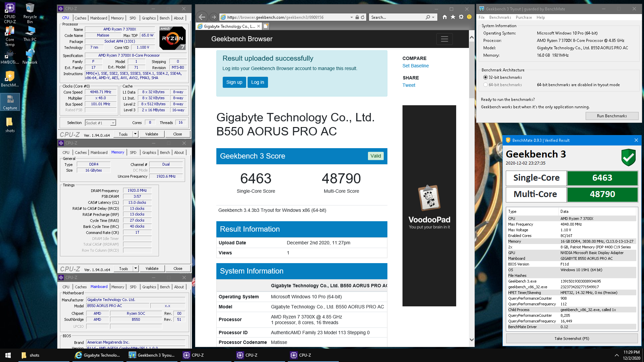
Task: Open the search provider dropdown arrow
Action: tap(433, 17)
